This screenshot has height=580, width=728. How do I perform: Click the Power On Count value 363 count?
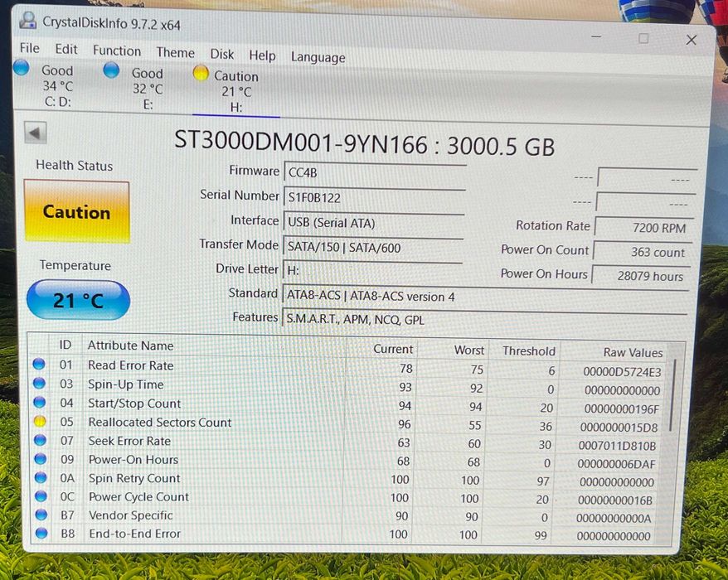coord(643,252)
